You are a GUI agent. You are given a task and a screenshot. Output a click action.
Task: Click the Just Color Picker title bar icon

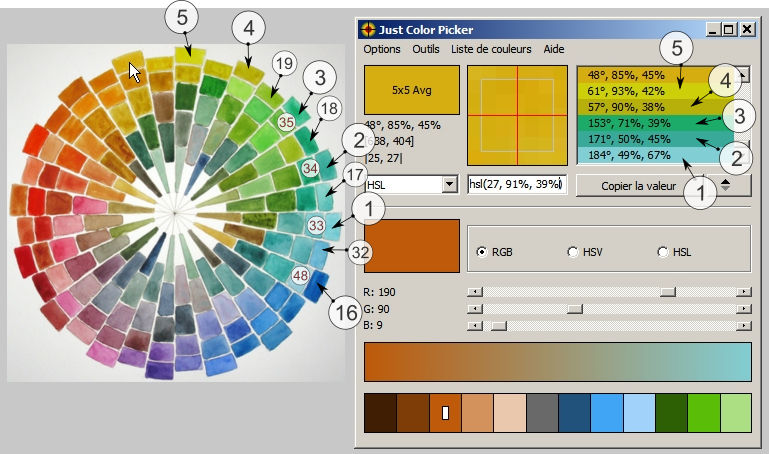368,29
